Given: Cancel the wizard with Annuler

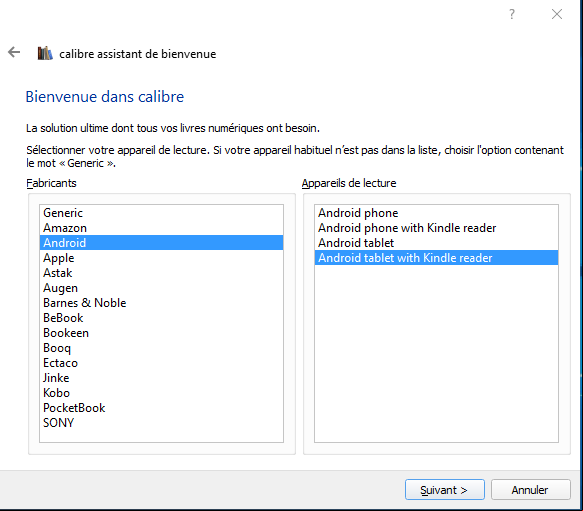Looking at the screenshot, I should 531,490.
